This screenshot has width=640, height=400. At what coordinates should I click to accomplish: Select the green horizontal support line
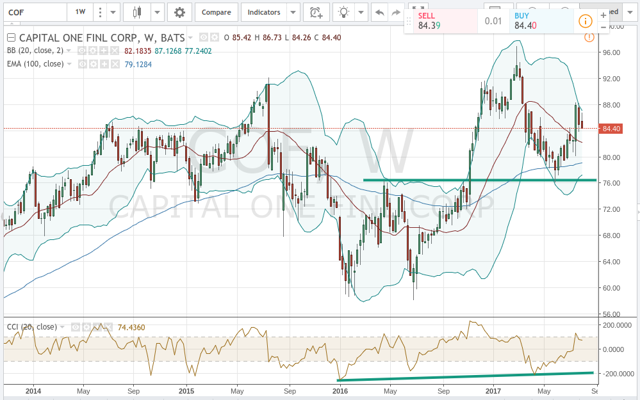(480, 180)
